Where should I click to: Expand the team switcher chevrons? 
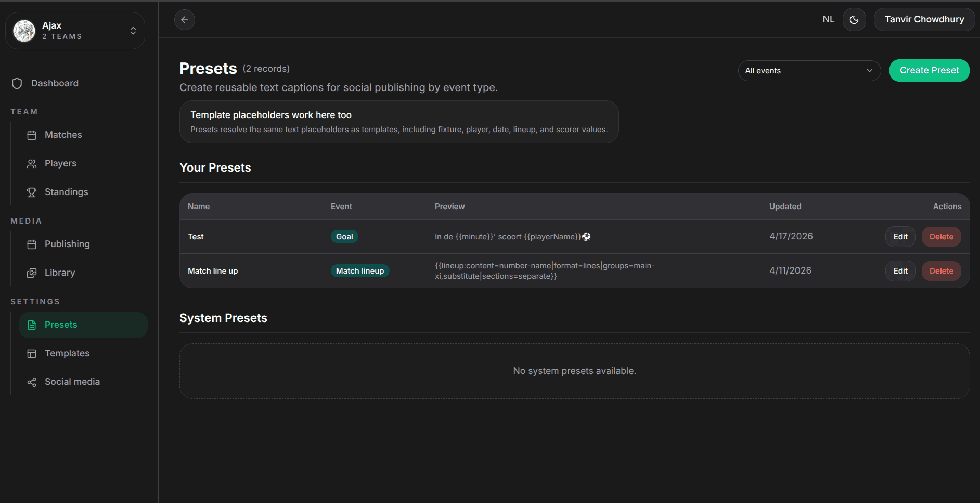(133, 31)
